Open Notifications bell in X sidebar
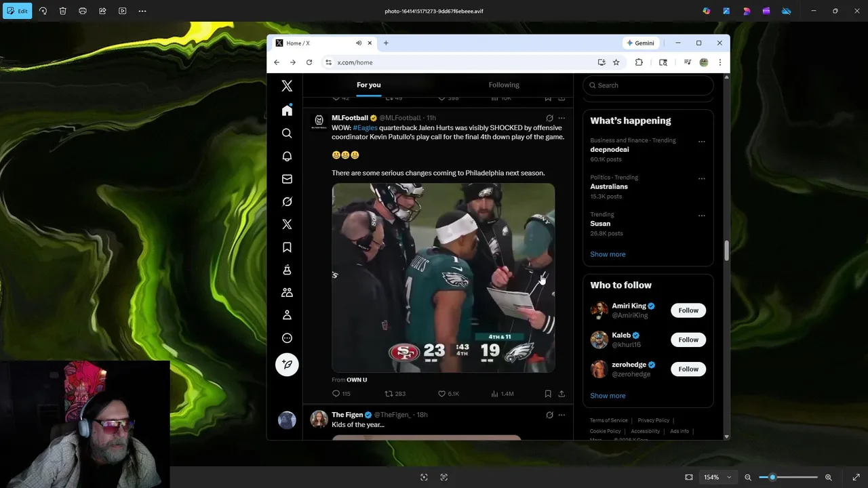 pyautogui.click(x=287, y=156)
